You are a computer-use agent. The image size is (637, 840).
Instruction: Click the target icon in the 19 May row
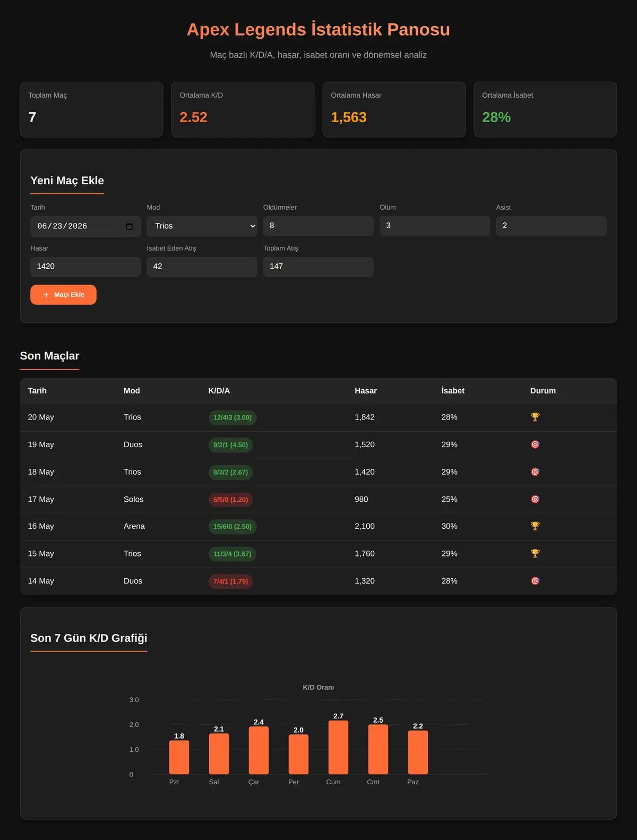[x=535, y=444]
